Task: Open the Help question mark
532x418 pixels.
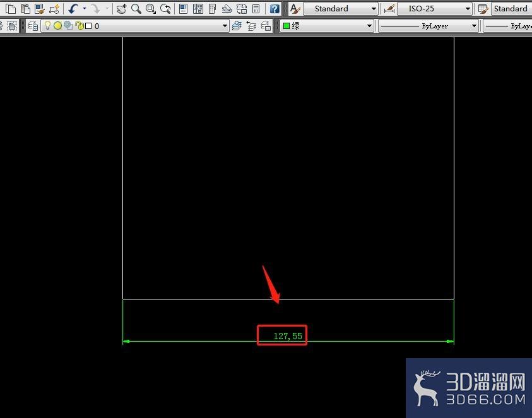Action: click(274, 8)
